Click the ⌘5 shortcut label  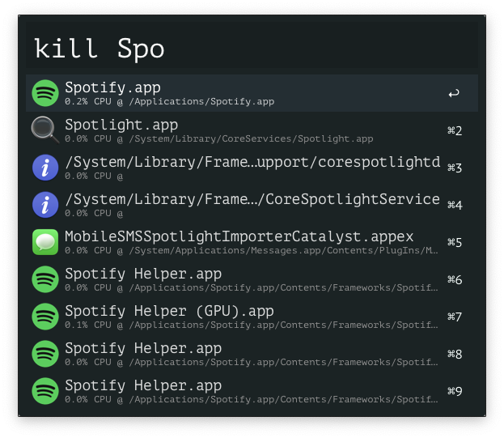(455, 242)
